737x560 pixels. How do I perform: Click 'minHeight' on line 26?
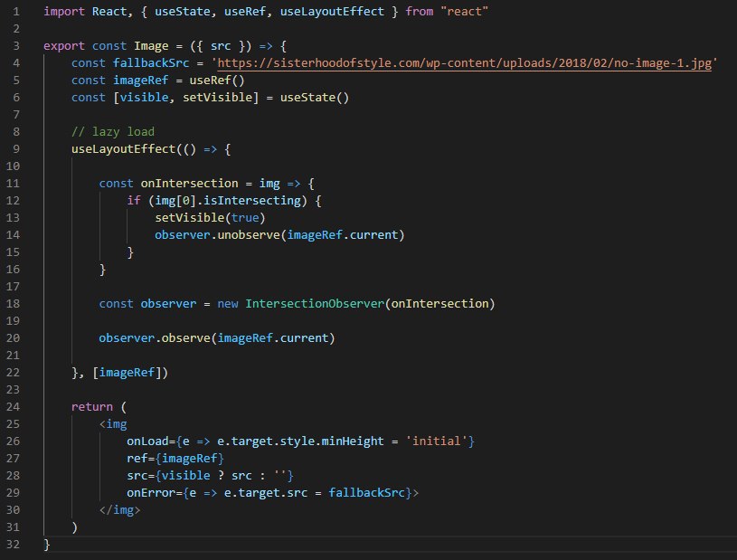(x=353, y=441)
